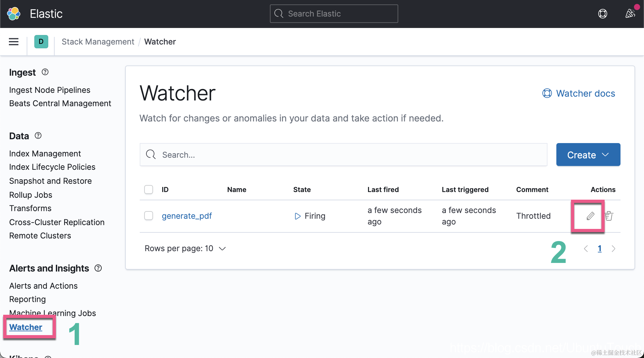Click the help lifebuoy icon in header
This screenshot has height=358, width=644.
(602, 14)
